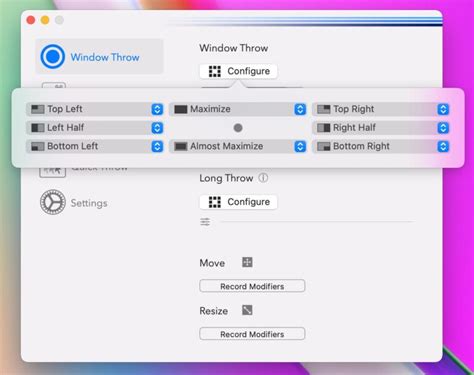Click the Long Throw heading text

click(x=226, y=178)
